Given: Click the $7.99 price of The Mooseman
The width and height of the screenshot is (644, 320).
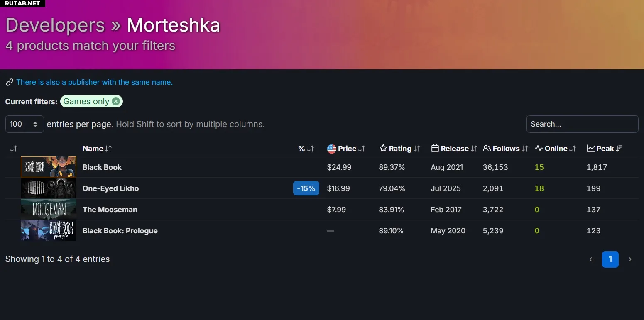Looking at the screenshot, I should [336, 210].
